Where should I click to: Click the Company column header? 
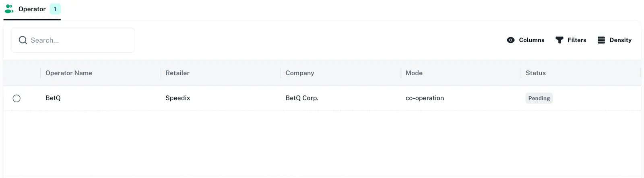tap(300, 73)
